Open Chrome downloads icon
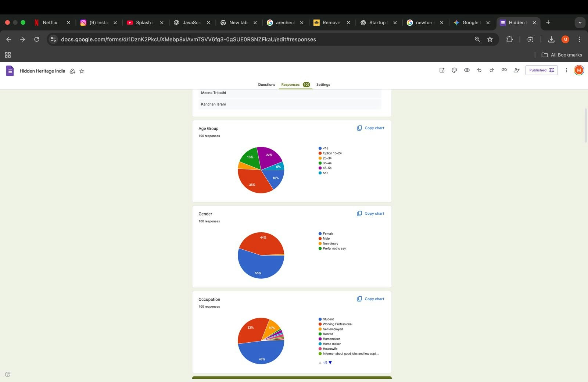Viewport: 588px width, 382px height. [x=551, y=39]
